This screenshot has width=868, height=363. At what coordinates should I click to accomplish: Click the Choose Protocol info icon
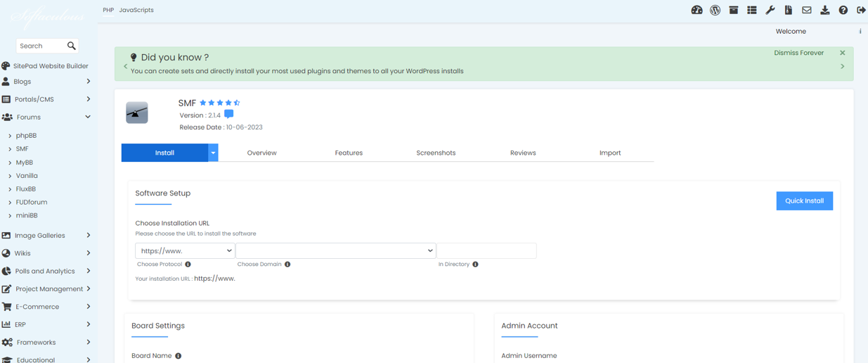point(188,265)
